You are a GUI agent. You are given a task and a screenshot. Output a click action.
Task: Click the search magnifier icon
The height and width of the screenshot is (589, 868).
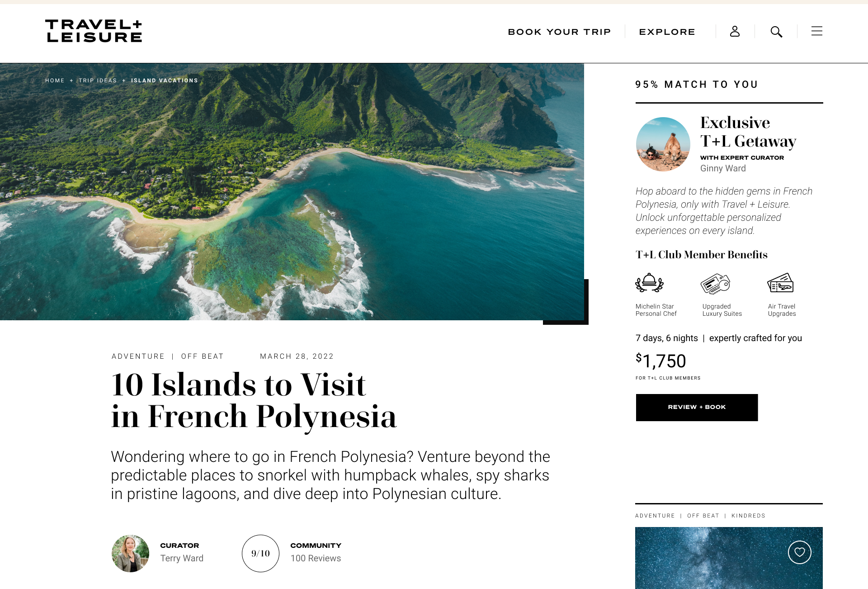click(x=776, y=32)
